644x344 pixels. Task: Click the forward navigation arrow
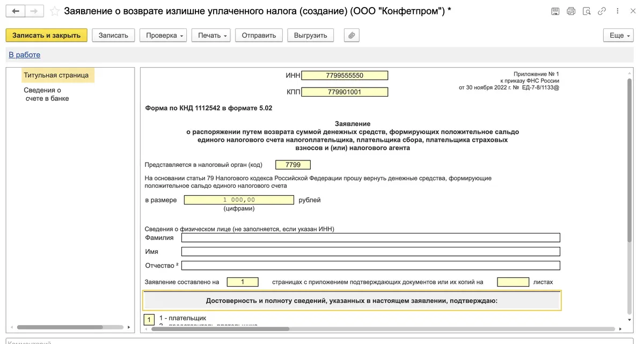pos(34,11)
